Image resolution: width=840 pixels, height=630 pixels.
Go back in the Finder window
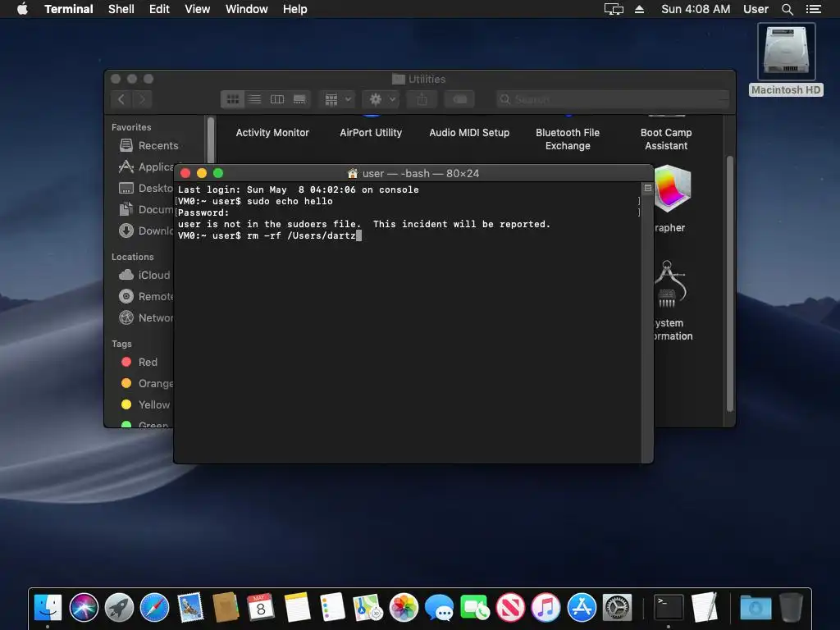(121, 99)
